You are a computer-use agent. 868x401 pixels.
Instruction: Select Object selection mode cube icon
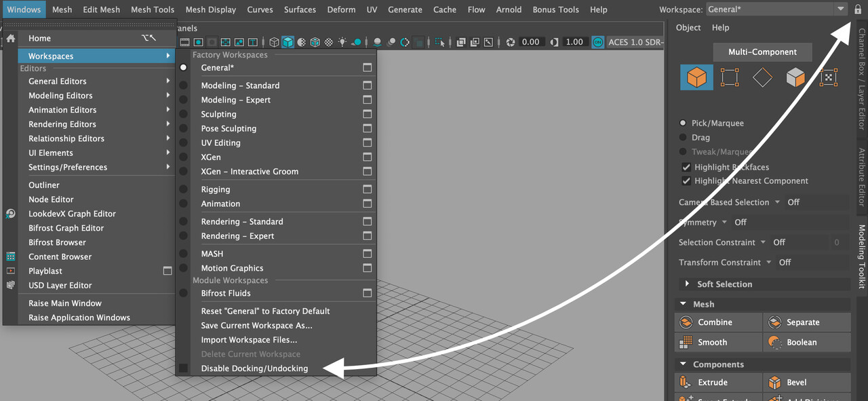tap(696, 77)
